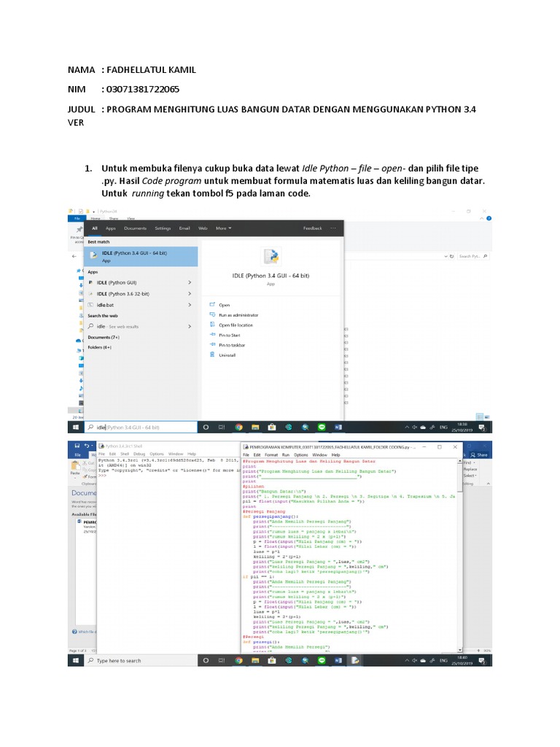Open Select dropdown in Word ribbon
Screen dimensions: 560x747
[x=470, y=476]
